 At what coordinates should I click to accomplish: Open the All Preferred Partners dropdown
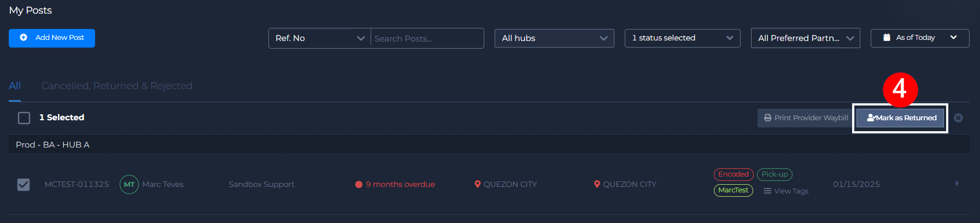(x=805, y=38)
